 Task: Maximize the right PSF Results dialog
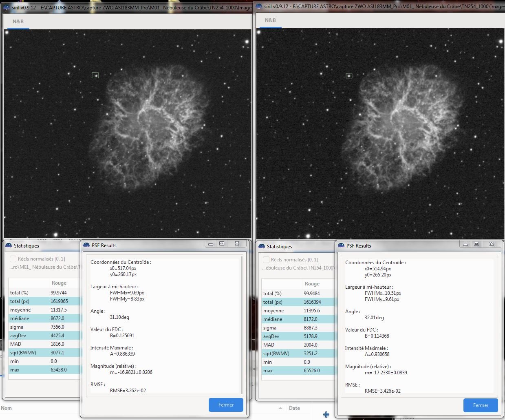476,244
